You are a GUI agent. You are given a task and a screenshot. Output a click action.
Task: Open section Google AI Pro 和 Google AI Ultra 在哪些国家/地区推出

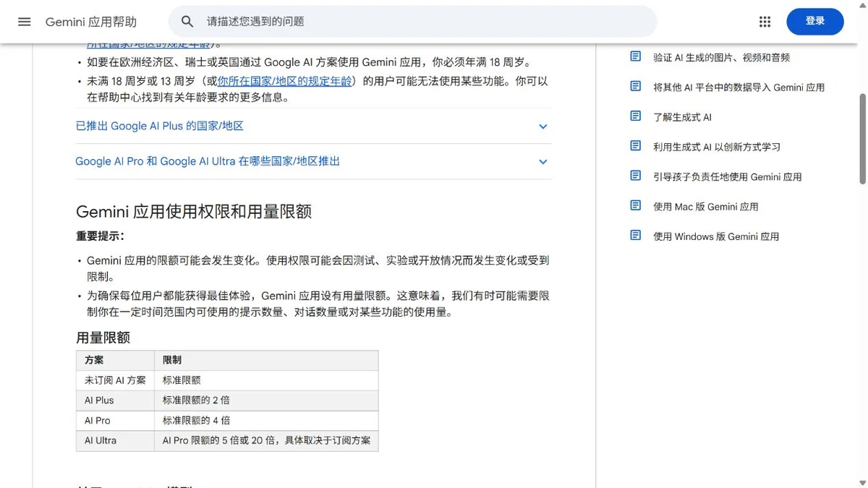[x=313, y=161]
